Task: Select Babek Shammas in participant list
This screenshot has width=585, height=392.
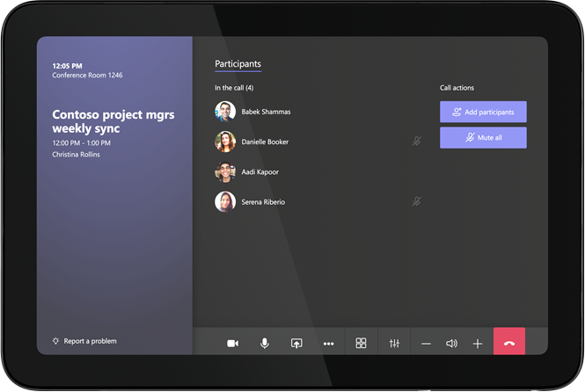Action: coord(265,112)
